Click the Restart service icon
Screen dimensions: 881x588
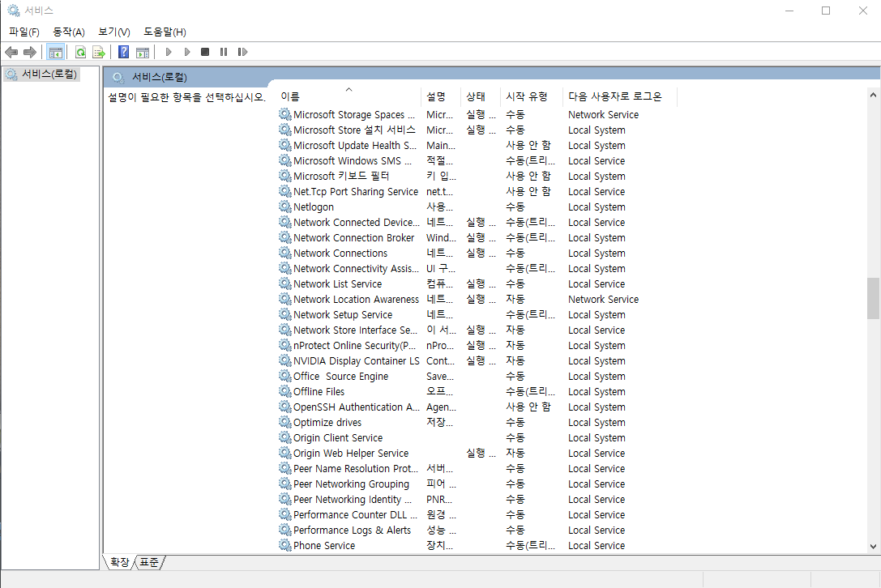pyautogui.click(x=242, y=52)
